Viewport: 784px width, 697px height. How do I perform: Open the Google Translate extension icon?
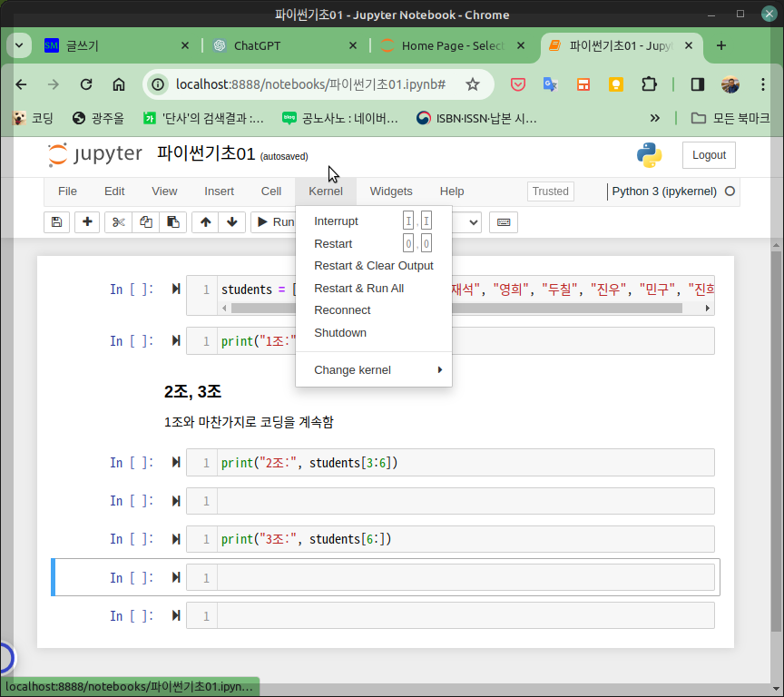pyautogui.click(x=551, y=84)
